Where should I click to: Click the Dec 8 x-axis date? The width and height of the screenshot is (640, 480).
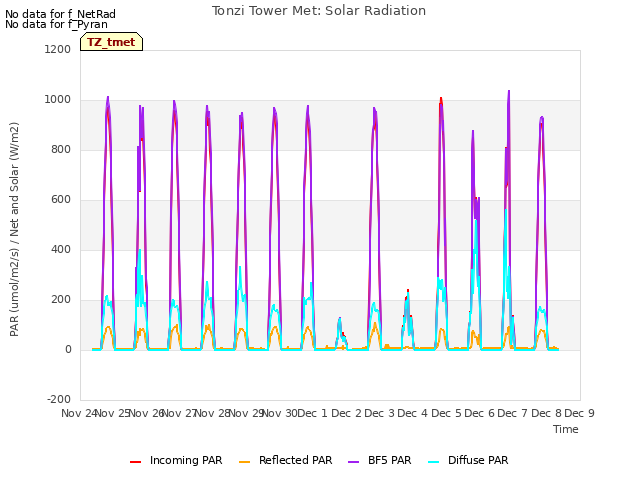(x=546, y=413)
